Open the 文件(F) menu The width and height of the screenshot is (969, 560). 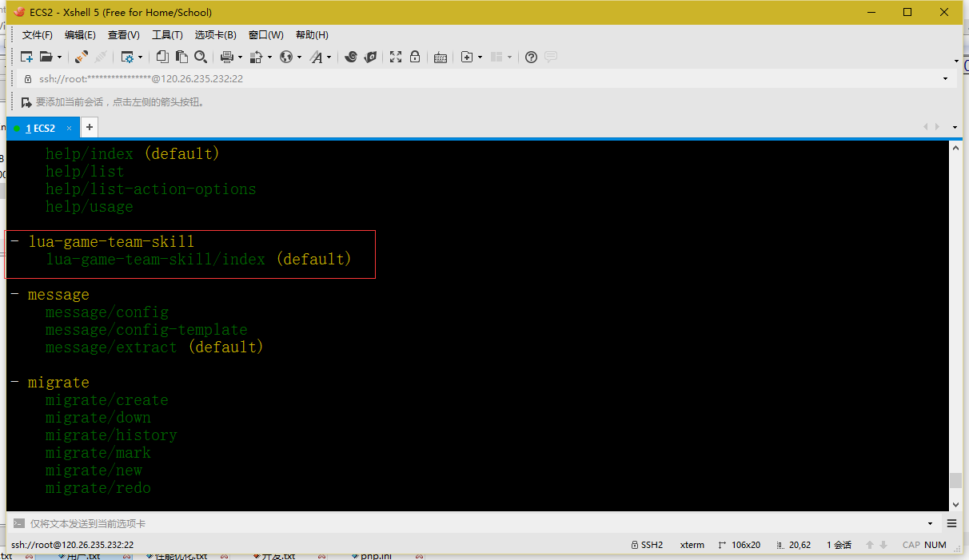(37, 35)
